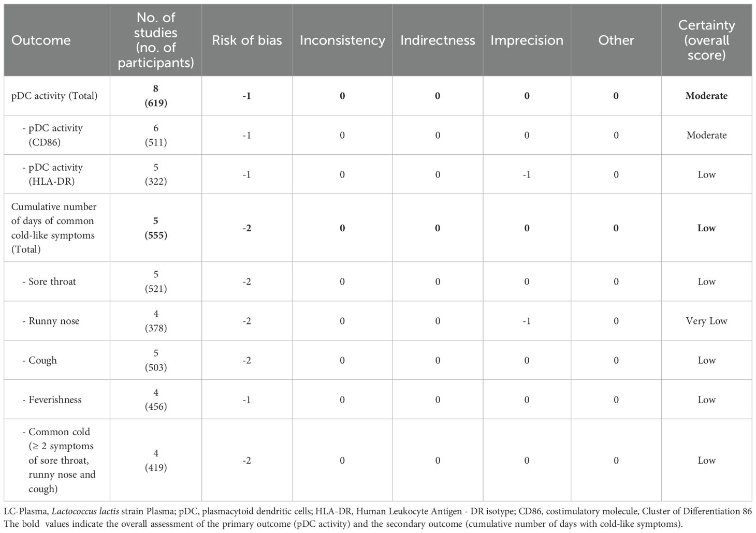Select the 8 (619) studies cell
The width and height of the screenshot is (756, 533).
156,96
